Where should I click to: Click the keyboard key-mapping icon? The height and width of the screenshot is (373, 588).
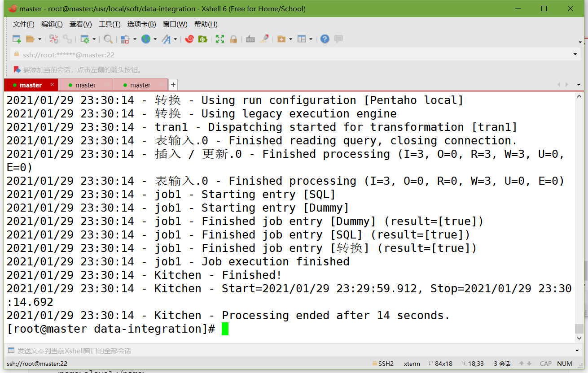tap(250, 39)
